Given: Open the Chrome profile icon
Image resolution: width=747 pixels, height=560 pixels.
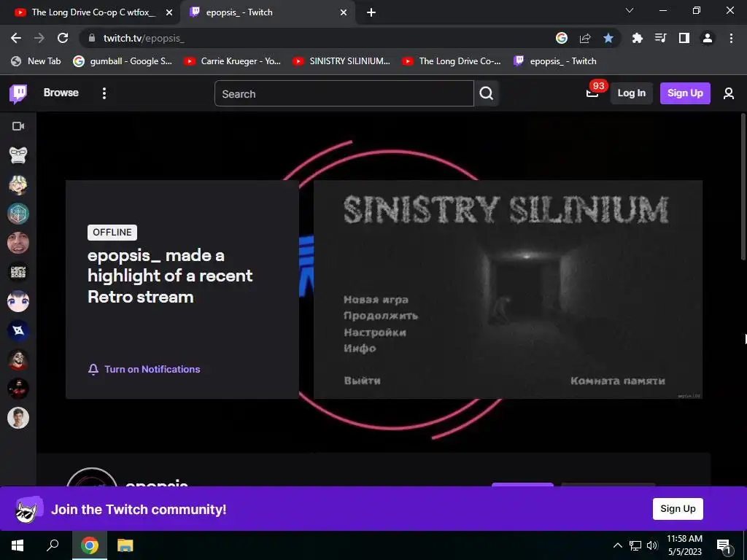Looking at the screenshot, I should pyautogui.click(x=708, y=38).
